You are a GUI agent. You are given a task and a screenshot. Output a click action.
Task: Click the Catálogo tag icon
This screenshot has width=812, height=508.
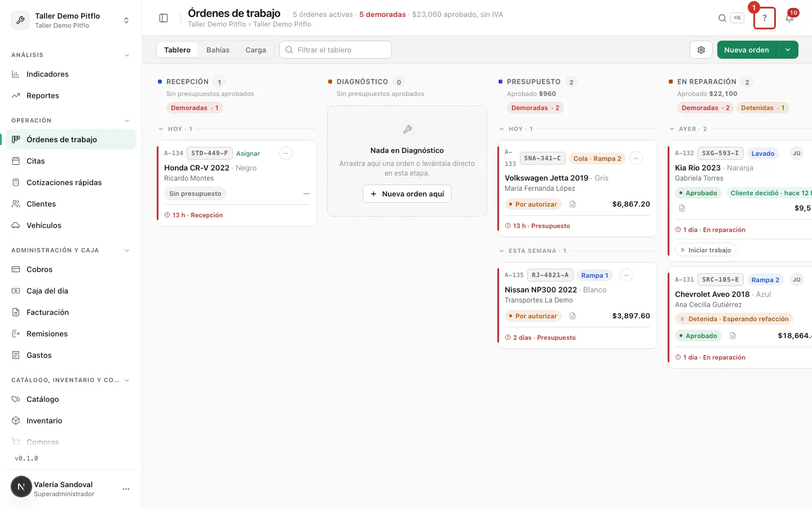[16, 399]
